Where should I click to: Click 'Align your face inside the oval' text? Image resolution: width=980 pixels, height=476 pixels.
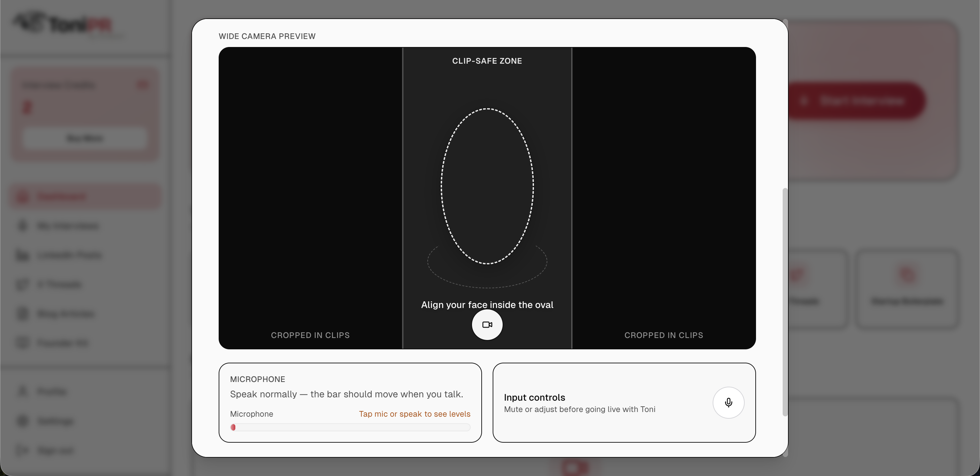[487, 305]
